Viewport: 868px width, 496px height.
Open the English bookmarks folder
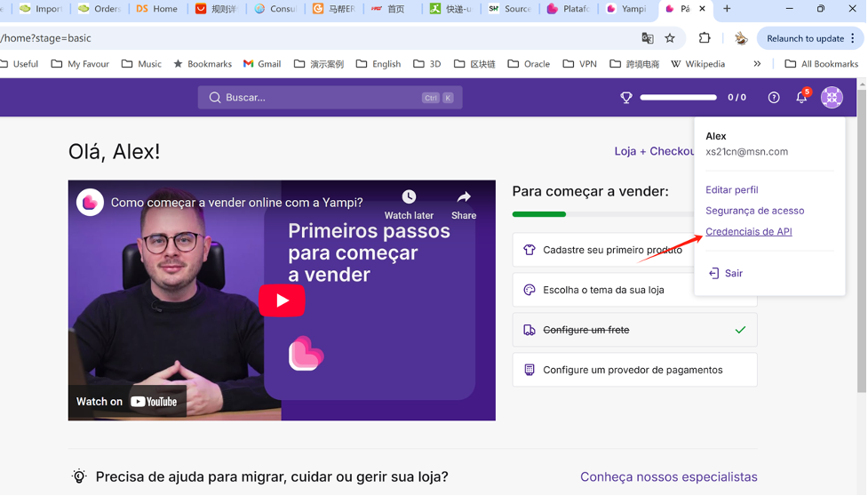[x=378, y=64]
